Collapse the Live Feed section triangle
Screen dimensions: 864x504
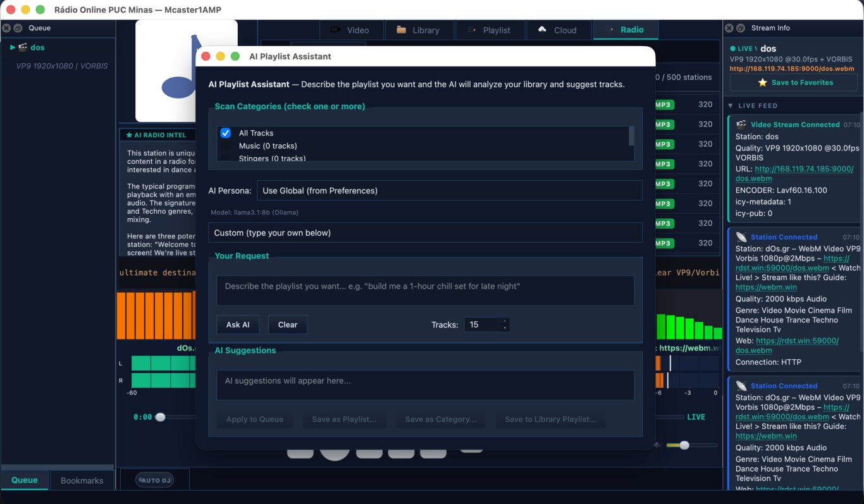tap(731, 106)
